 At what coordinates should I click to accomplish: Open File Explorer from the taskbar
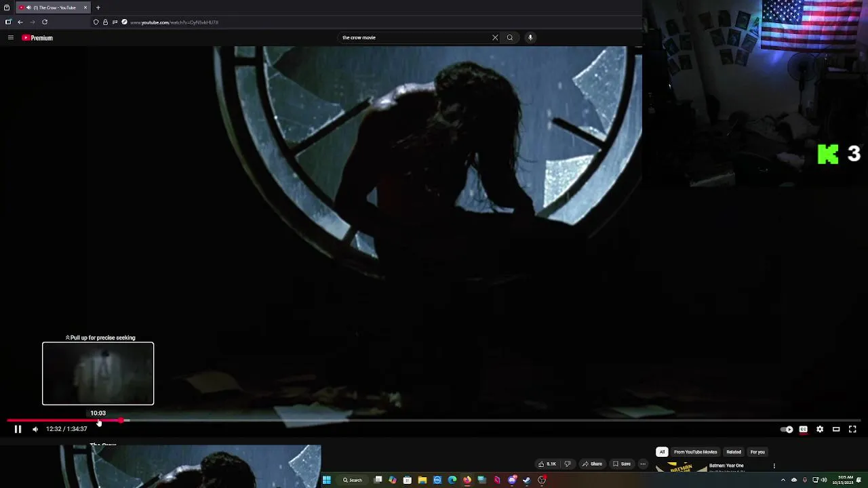pyautogui.click(x=422, y=480)
